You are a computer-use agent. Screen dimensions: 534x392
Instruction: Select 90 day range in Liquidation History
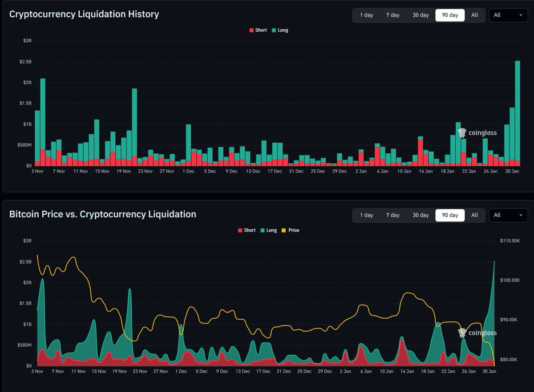(450, 15)
